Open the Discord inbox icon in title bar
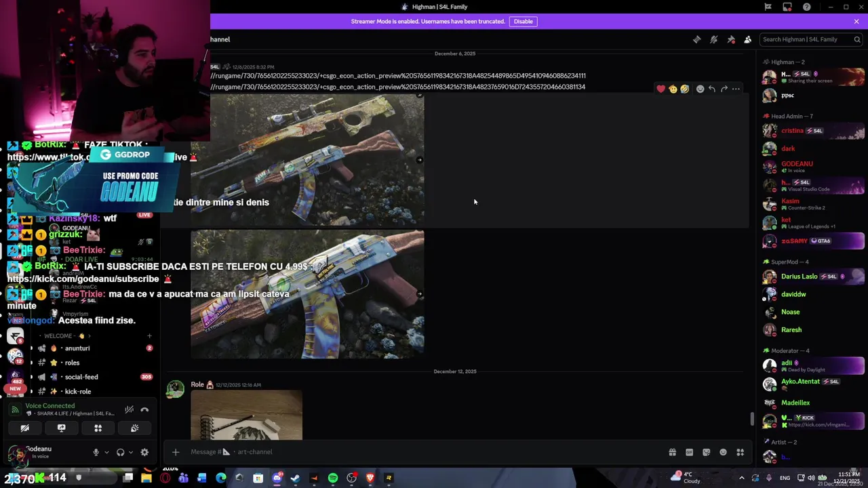 point(787,7)
